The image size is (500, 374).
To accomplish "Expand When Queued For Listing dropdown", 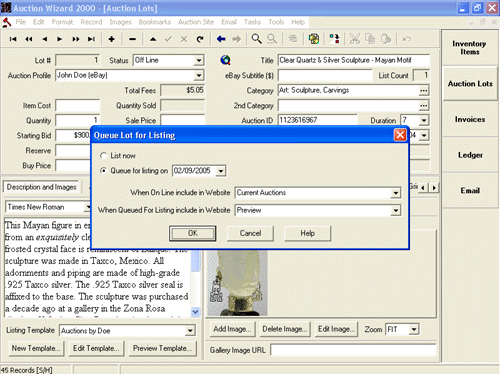I will pos(396,211).
